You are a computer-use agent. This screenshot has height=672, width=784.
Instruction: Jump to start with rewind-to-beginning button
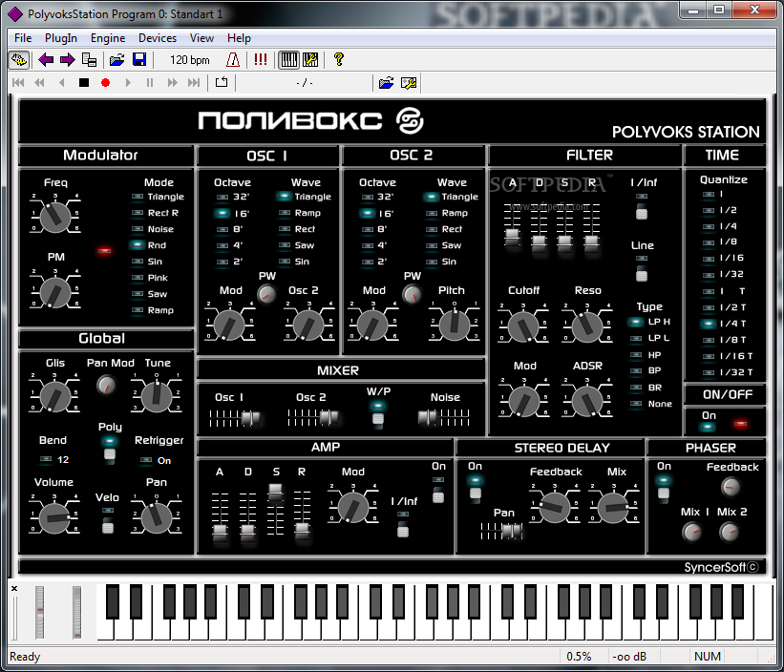(18, 83)
